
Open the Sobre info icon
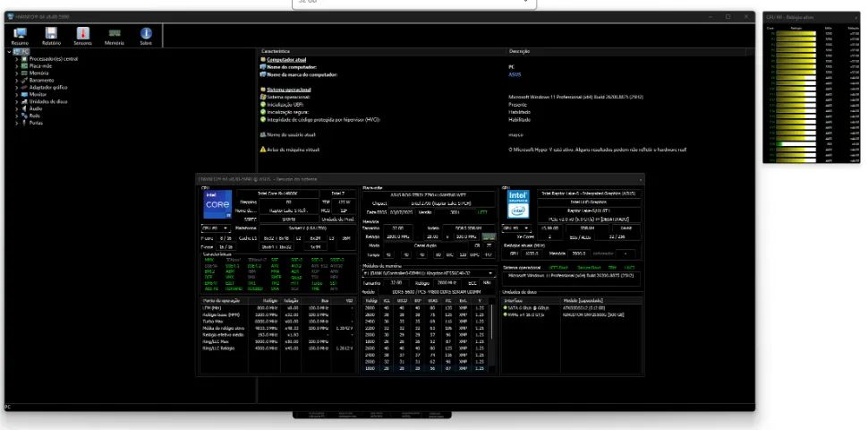[146, 36]
